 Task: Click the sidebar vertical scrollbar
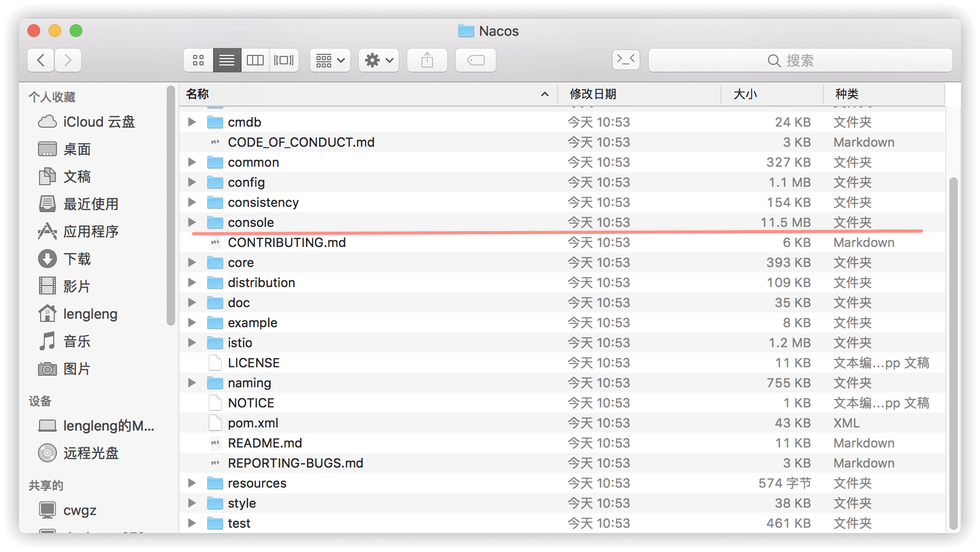click(x=170, y=206)
